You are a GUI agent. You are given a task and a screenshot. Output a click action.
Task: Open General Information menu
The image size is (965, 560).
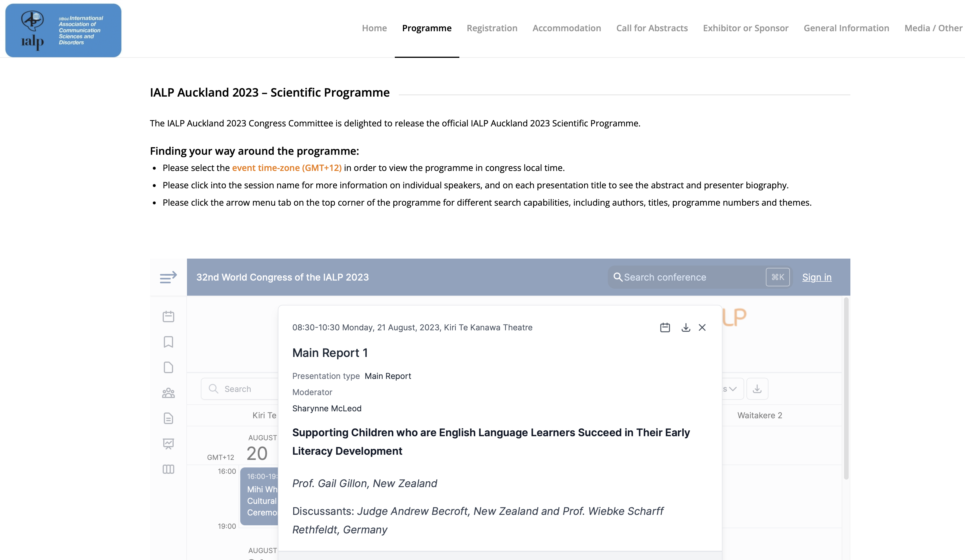pos(846,28)
